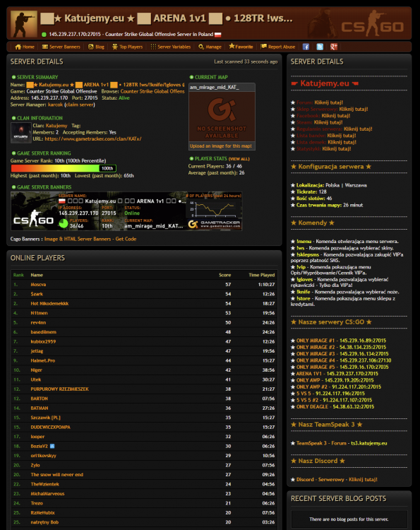Click the Lista banów Kliknij tutaj link
The height and width of the screenshot is (530, 420).
(342, 136)
